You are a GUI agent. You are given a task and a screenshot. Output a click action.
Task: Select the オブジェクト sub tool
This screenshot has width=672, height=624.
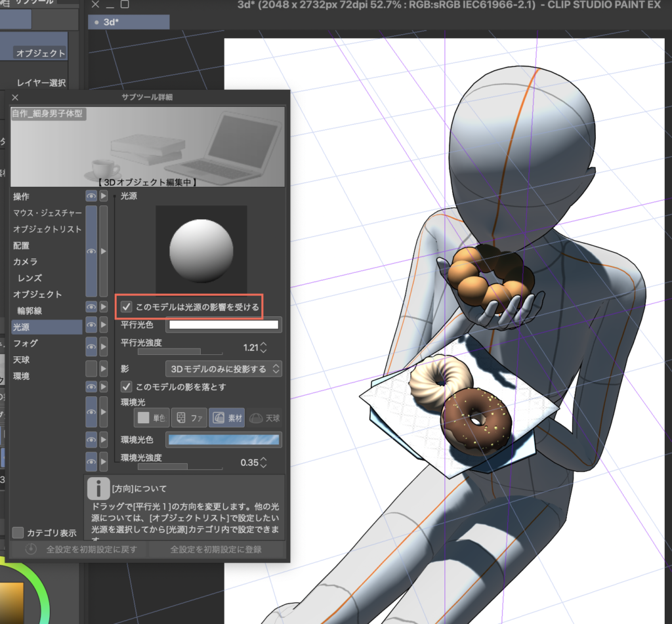(x=41, y=53)
